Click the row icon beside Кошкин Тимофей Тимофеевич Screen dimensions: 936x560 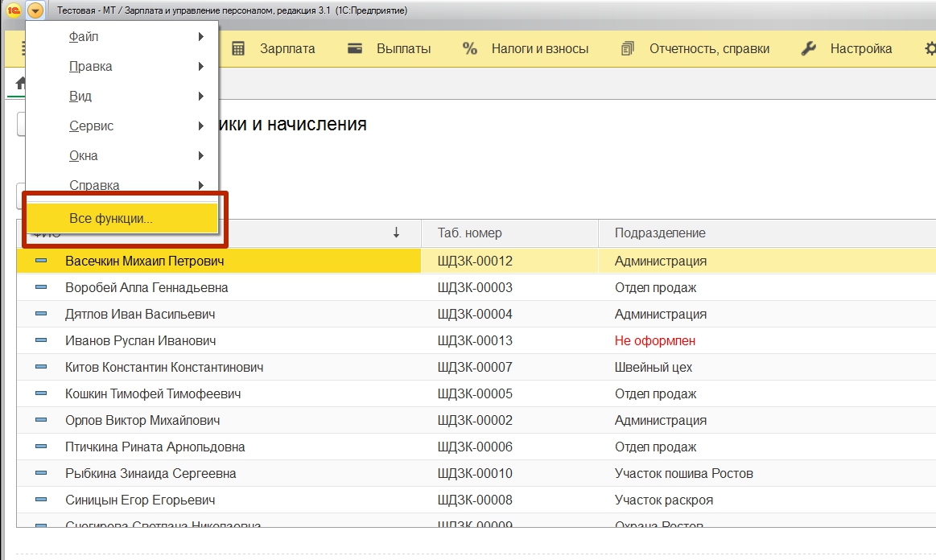click(41, 393)
